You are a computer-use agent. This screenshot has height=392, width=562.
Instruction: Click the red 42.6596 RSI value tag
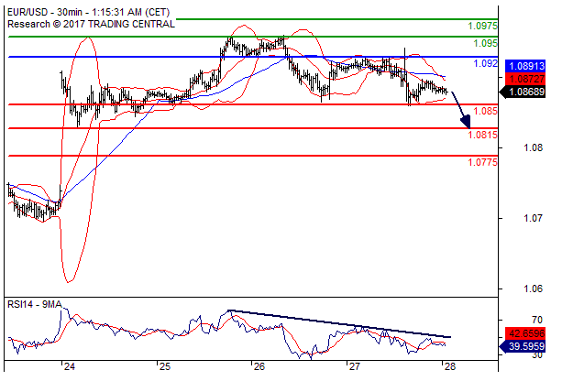tap(525, 333)
